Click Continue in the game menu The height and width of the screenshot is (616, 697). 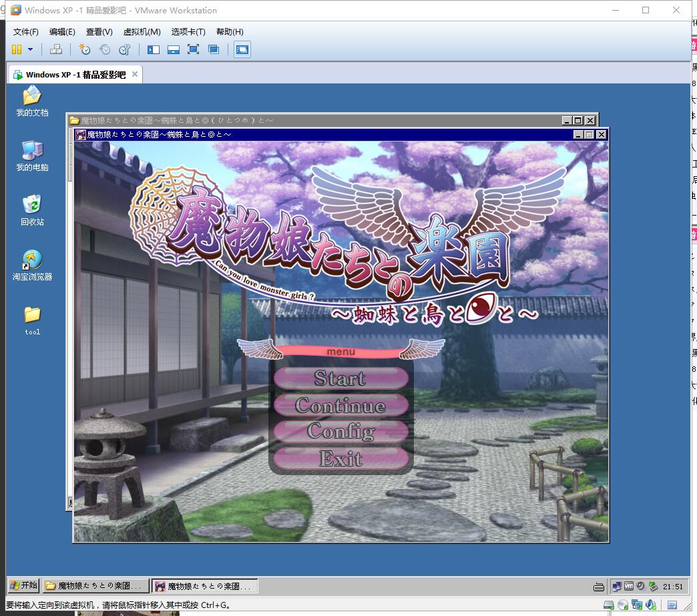coord(340,405)
